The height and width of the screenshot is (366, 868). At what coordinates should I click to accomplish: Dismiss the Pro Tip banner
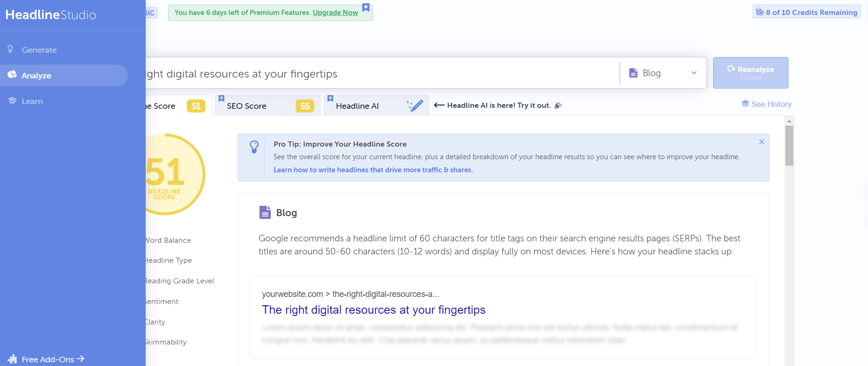coord(762,142)
